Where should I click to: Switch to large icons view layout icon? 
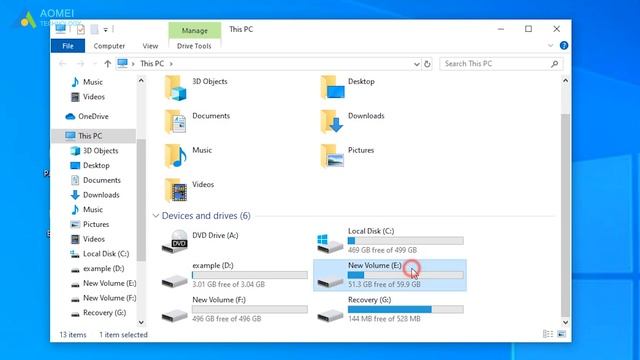(562, 334)
